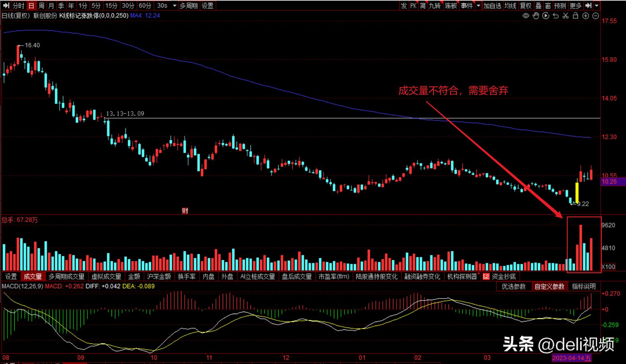Viewport: 626px width, 364px height.
Task: Open the dropdown arrow at toolbar far right
Action: [597, 6]
